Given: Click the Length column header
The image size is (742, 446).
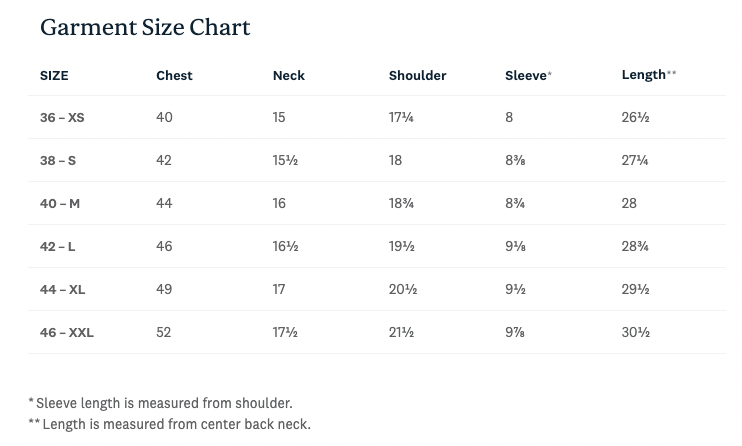Looking at the screenshot, I should 646,75.
